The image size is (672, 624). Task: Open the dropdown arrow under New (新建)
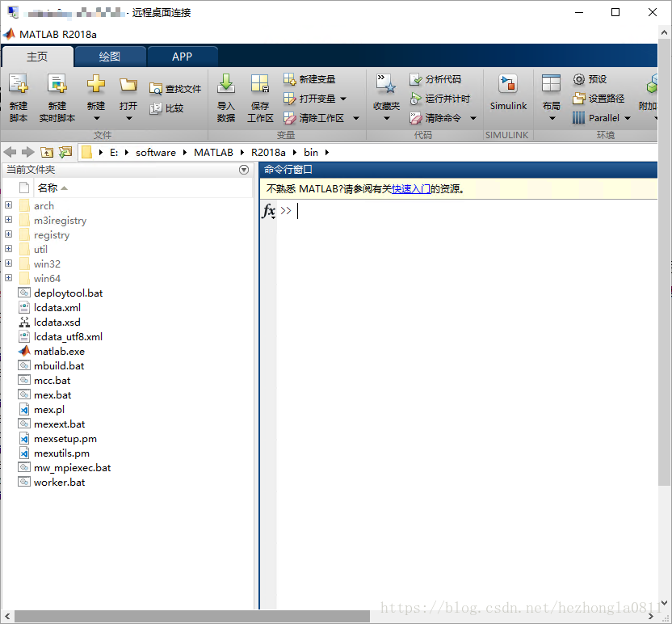pyautogui.click(x=96, y=118)
